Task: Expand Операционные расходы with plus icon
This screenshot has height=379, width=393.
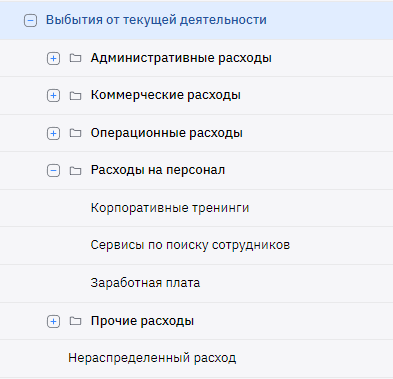Action: coord(53,133)
